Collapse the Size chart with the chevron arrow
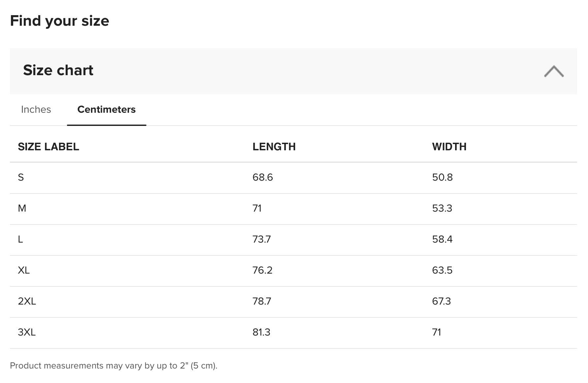This screenshot has width=588, height=383. point(554,71)
